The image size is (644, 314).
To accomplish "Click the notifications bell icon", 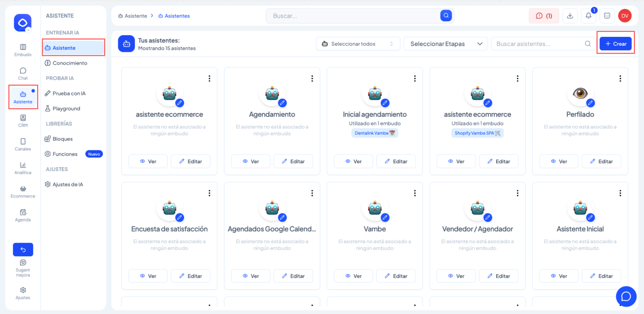I will (x=588, y=16).
